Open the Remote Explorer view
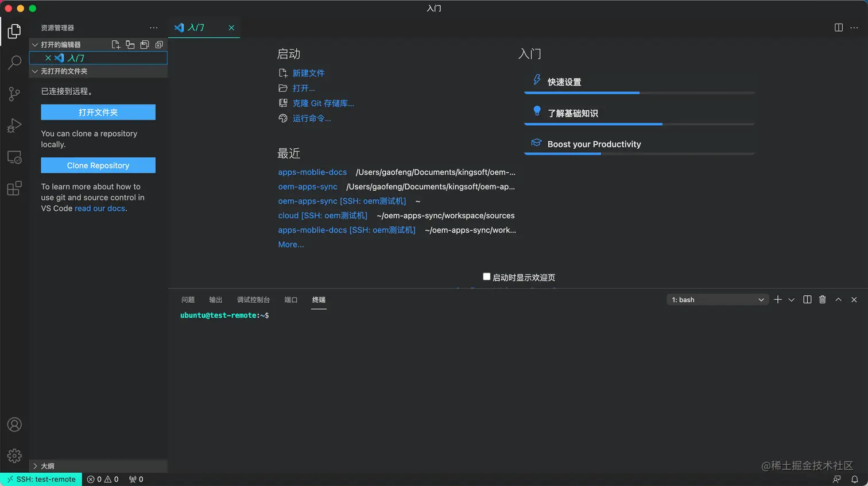868x486 pixels. click(14, 157)
